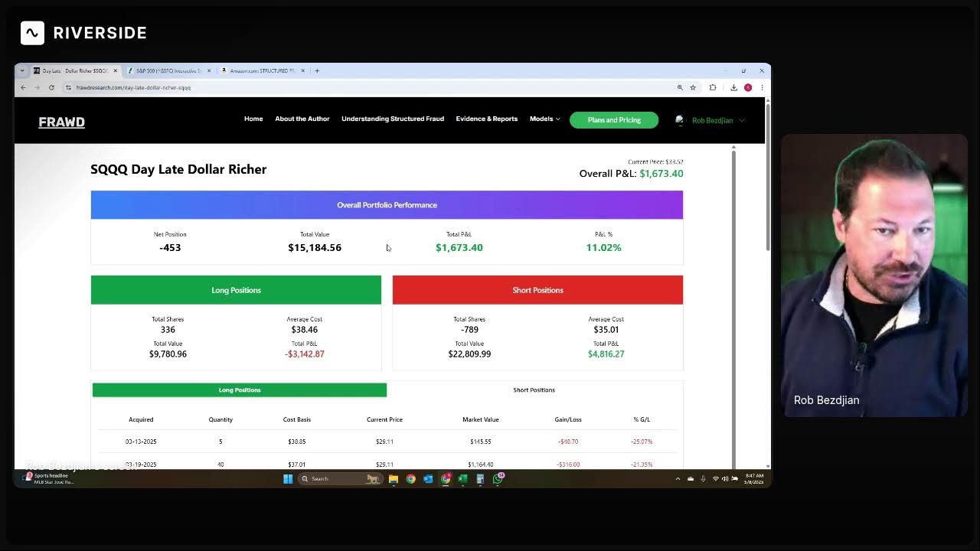Click the Gain/Loss cell -$48.70
The width and height of the screenshot is (980, 551).
click(x=568, y=442)
